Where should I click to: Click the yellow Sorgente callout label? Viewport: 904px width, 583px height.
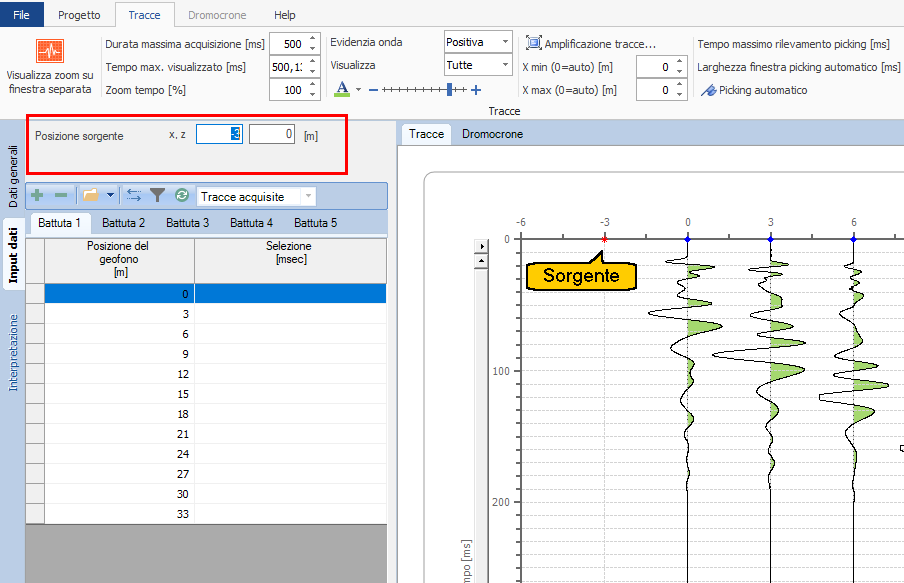point(581,276)
